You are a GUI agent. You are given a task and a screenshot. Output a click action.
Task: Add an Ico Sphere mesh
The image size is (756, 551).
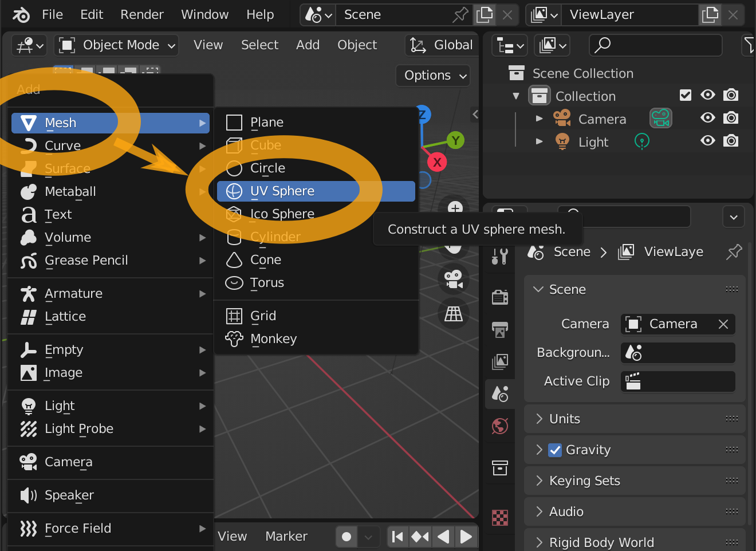tap(316, 214)
